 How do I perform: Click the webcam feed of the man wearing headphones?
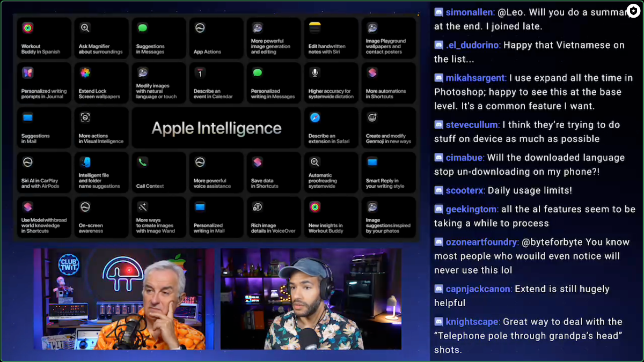[311, 299]
